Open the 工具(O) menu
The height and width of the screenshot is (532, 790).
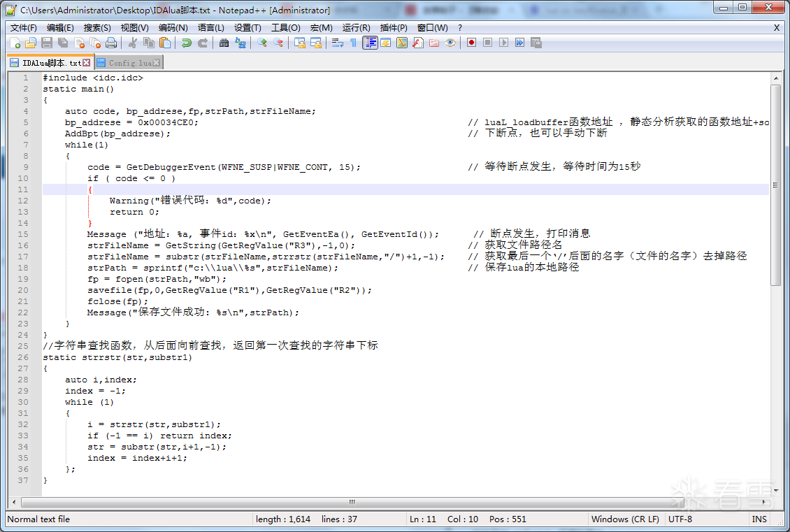(x=286, y=28)
